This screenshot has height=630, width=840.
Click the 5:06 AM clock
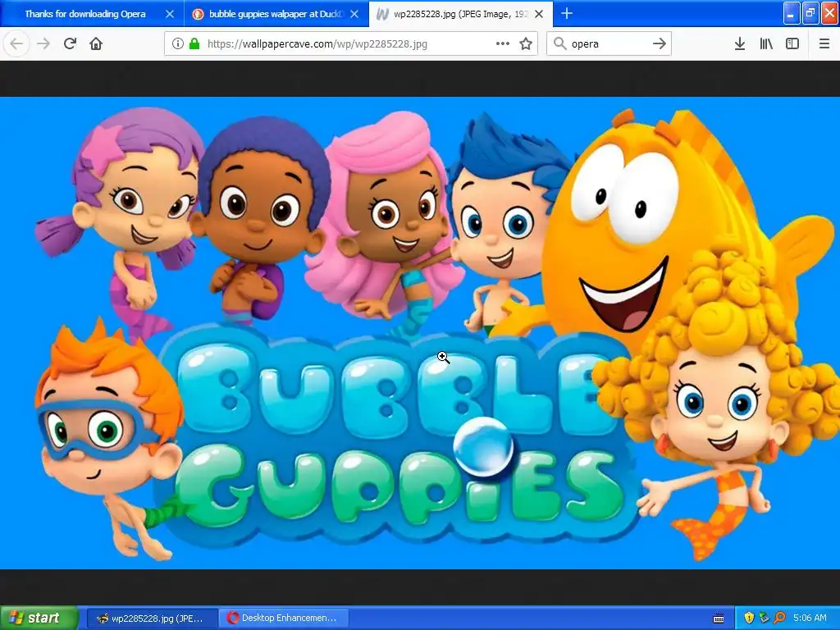tap(810, 619)
